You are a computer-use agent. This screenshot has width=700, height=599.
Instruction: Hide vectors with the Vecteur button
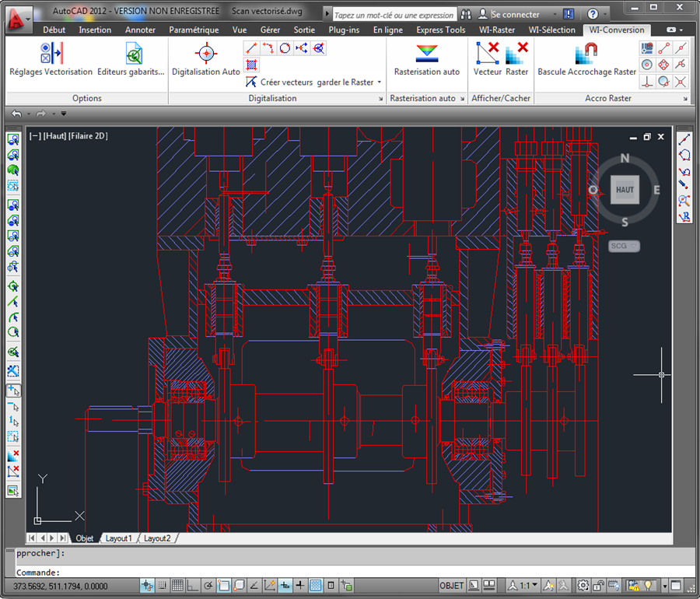coord(488,59)
